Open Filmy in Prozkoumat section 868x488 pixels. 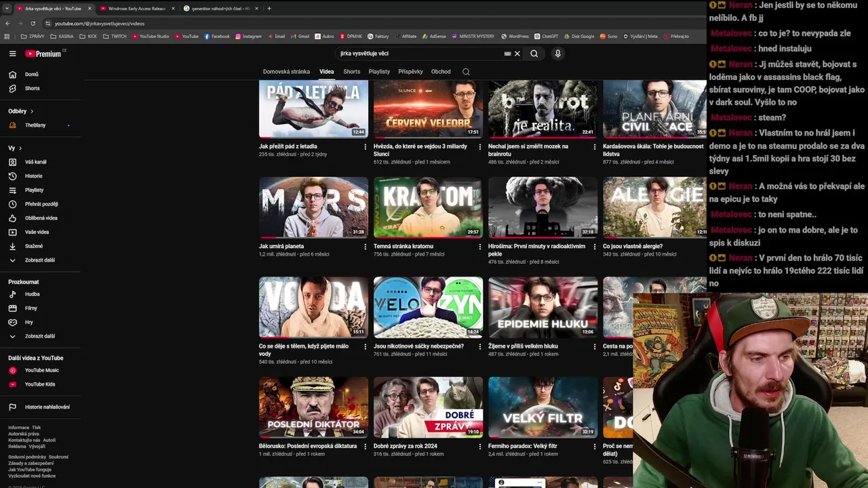pos(31,308)
